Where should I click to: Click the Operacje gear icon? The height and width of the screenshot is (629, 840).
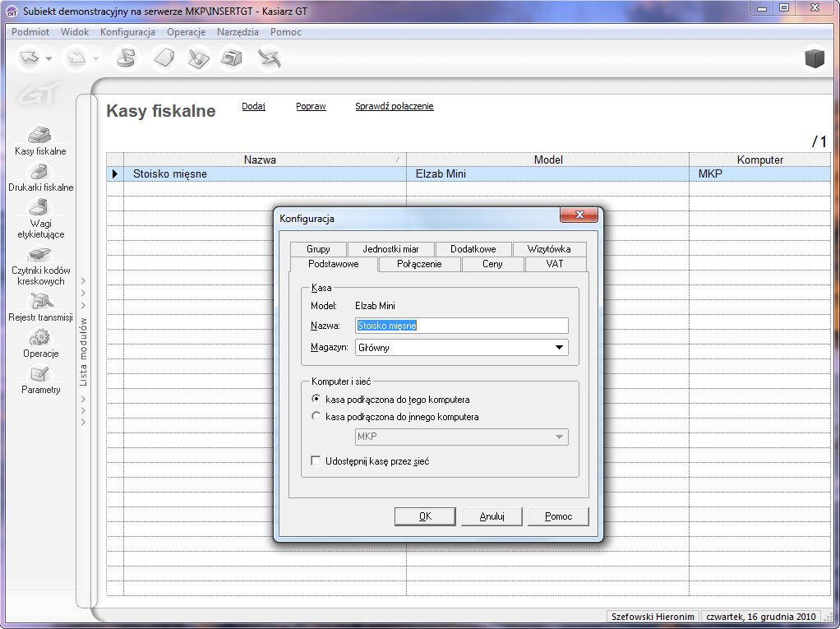click(x=40, y=338)
